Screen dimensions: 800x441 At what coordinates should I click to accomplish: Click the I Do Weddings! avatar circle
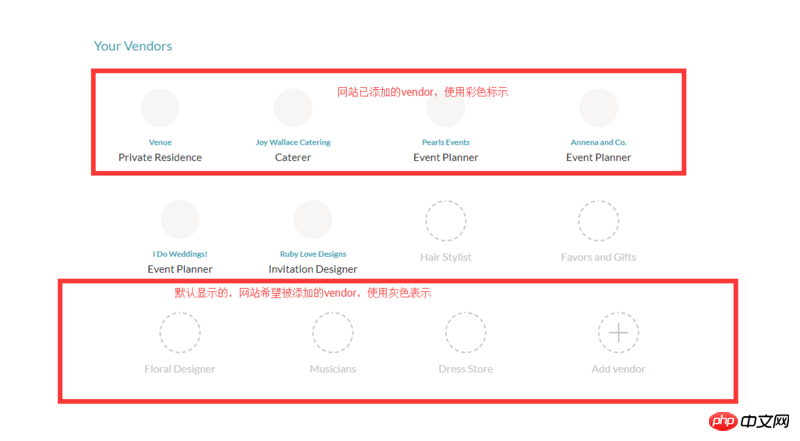[x=180, y=219]
